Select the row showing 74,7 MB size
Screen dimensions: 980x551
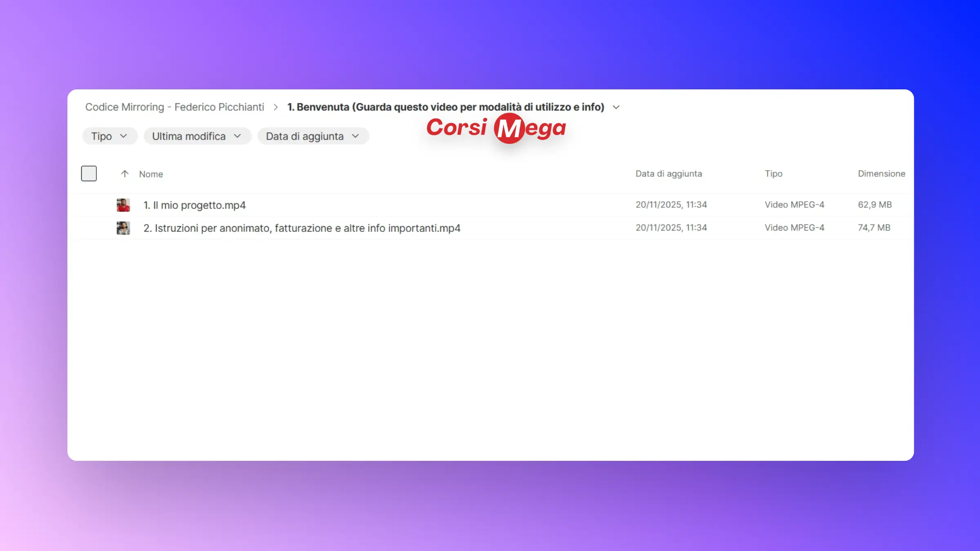click(874, 227)
